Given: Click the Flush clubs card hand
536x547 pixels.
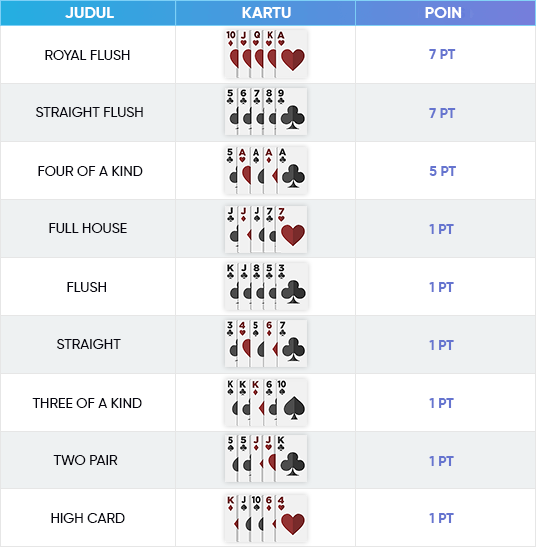Looking at the screenshot, I should tap(266, 287).
